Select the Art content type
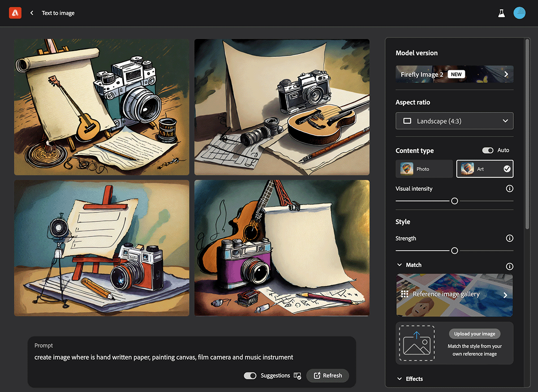This screenshot has height=392, width=538. [485, 169]
